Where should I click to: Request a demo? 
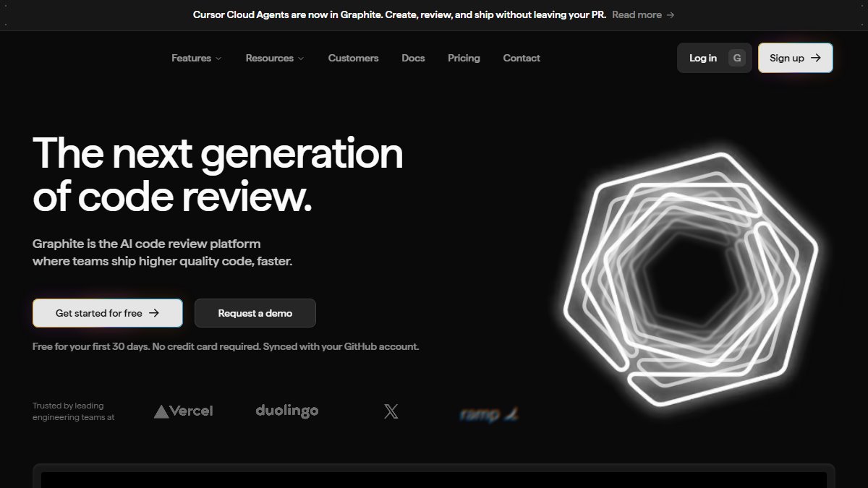click(x=255, y=313)
